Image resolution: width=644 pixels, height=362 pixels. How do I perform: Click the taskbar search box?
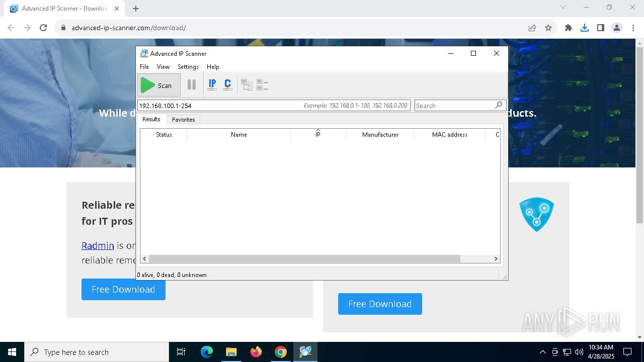pyautogui.click(x=97, y=352)
